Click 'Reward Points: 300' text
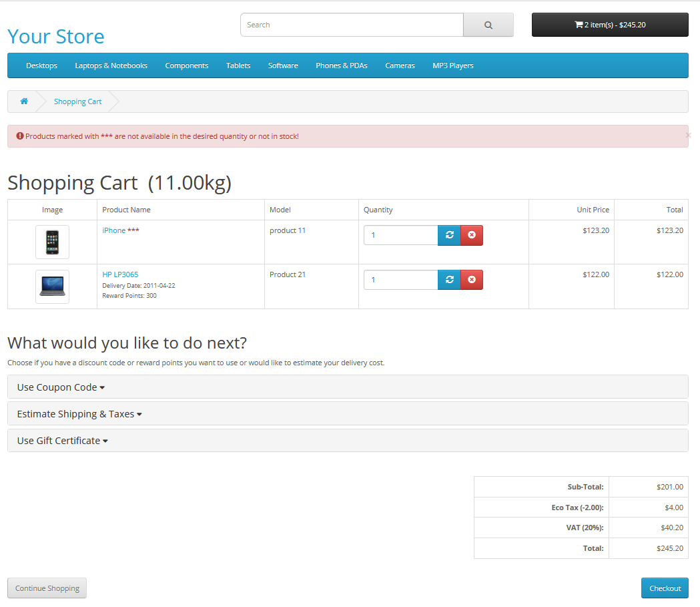Viewport: 700px width, 607px height. [x=129, y=296]
